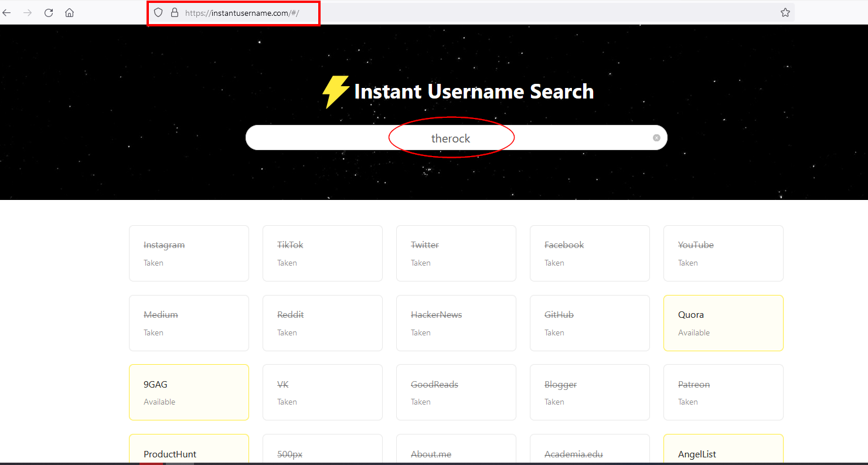Click the browser home icon
The image size is (868, 465).
click(69, 12)
